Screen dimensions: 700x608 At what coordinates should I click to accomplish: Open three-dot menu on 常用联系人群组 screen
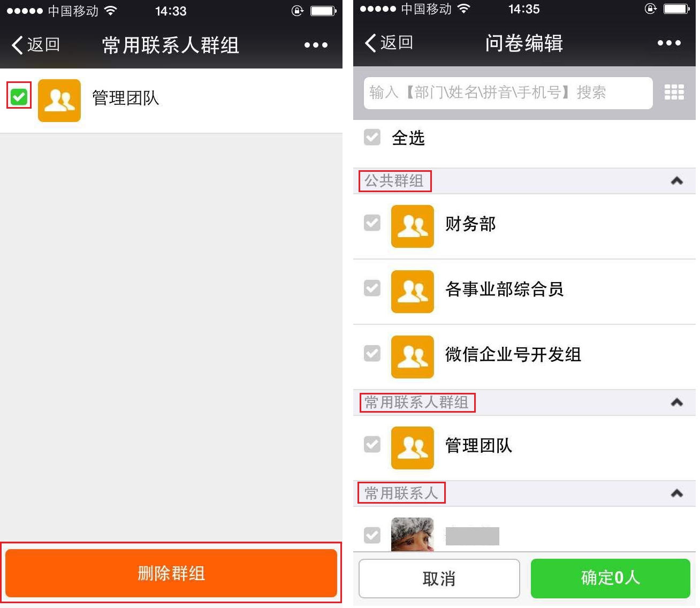[316, 45]
